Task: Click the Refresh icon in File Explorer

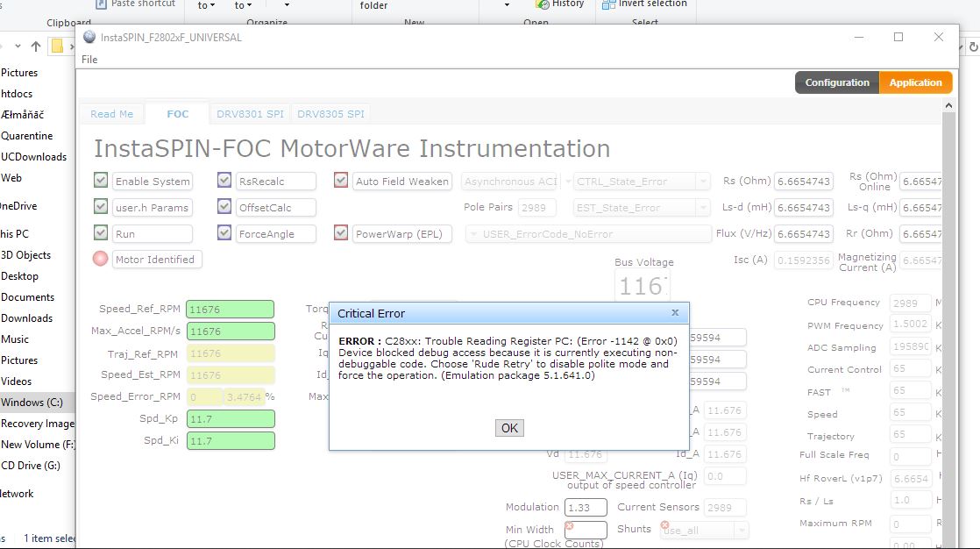Action: pyautogui.click(x=973, y=46)
